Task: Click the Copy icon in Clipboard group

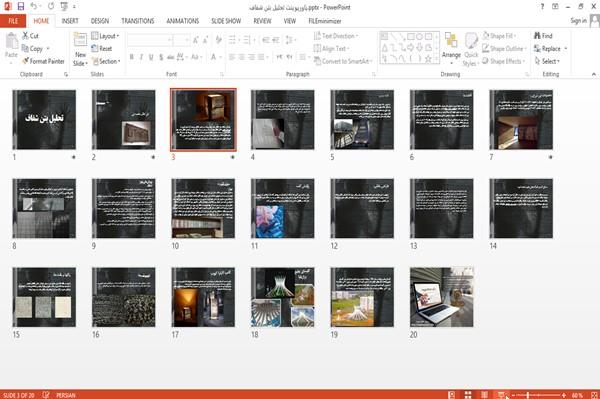Action: 25,49
